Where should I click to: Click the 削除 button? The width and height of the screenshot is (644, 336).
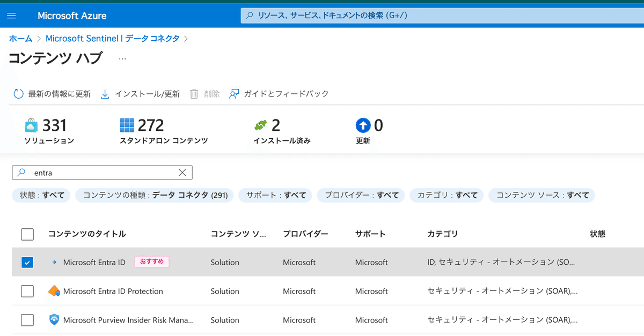tap(205, 94)
